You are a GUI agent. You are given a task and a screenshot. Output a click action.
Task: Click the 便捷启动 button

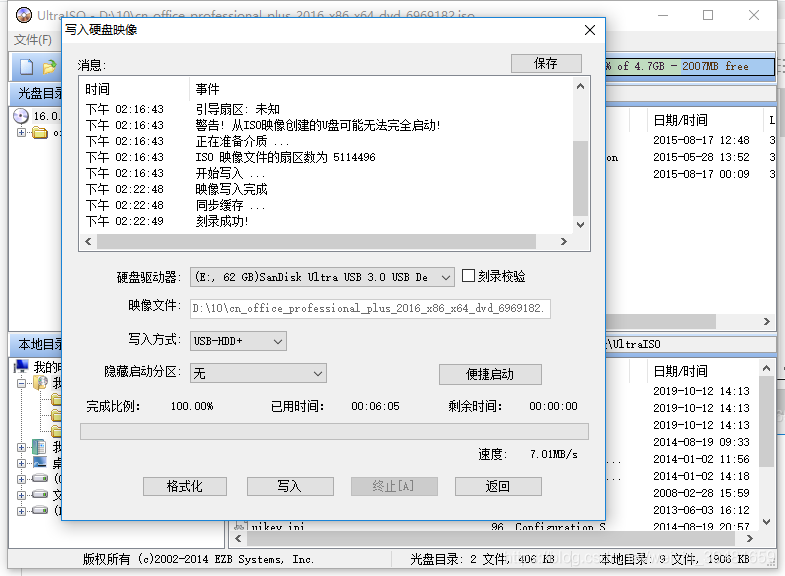[x=490, y=374]
